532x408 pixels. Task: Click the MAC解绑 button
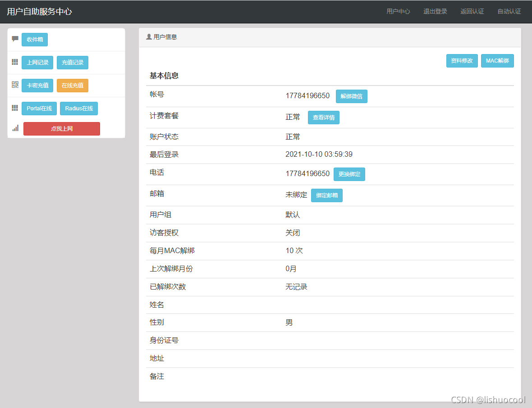(497, 61)
